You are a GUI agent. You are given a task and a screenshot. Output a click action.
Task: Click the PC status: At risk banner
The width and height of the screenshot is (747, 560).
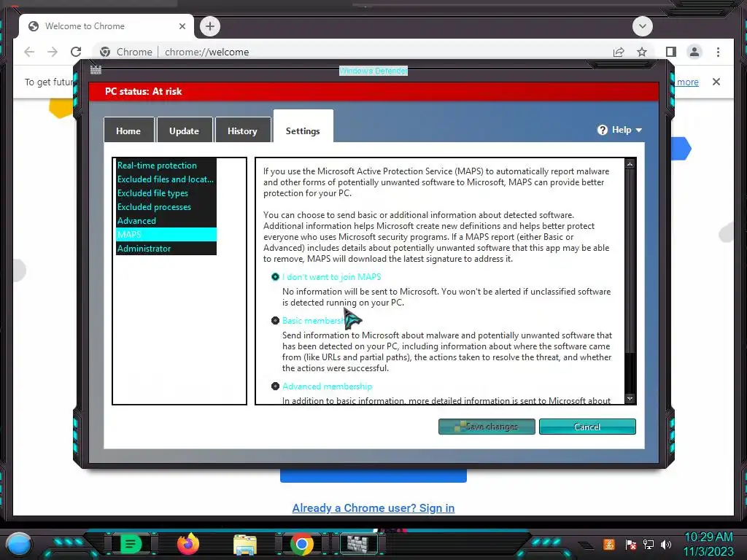tap(373, 91)
